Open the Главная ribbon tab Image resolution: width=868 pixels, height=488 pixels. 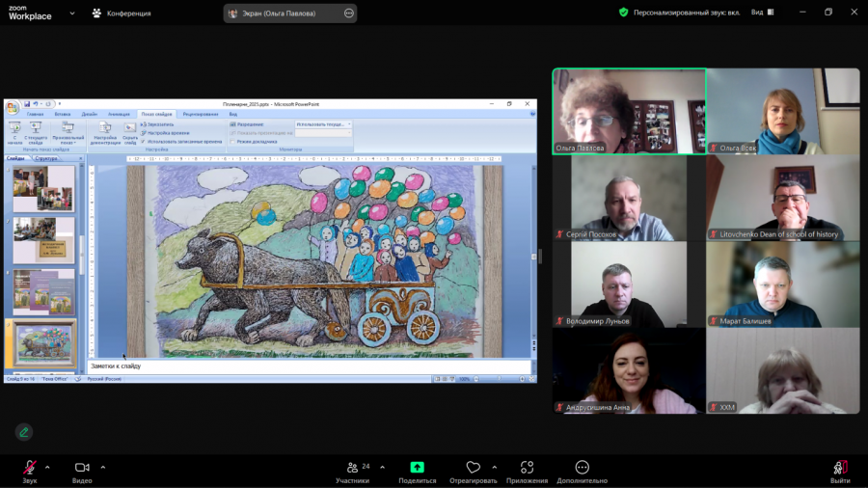pos(35,114)
